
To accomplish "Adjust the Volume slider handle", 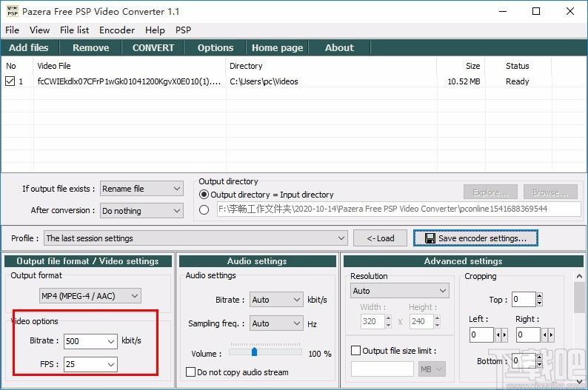I will click(x=254, y=352).
